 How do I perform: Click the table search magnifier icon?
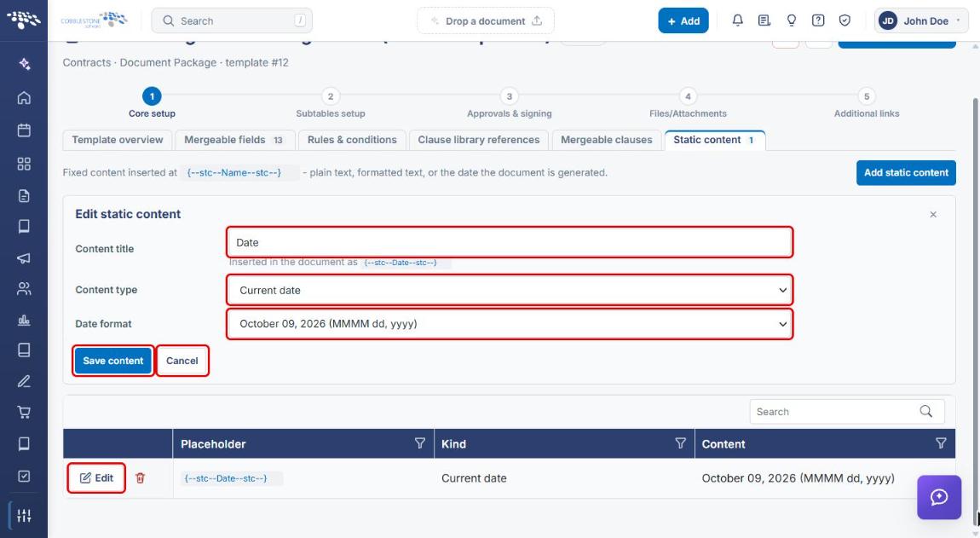point(925,411)
